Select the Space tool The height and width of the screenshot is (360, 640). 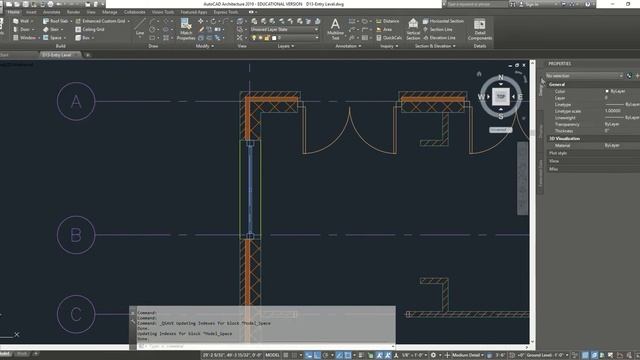click(52, 38)
